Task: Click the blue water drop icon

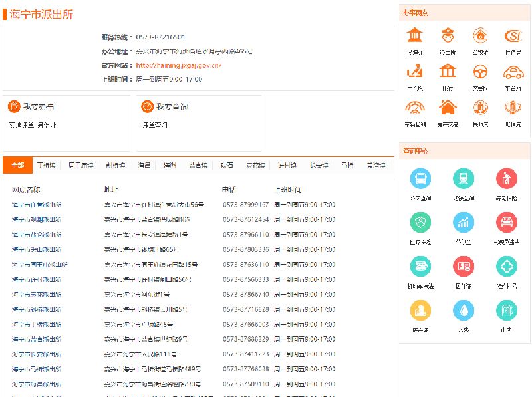Action: point(464,310)
